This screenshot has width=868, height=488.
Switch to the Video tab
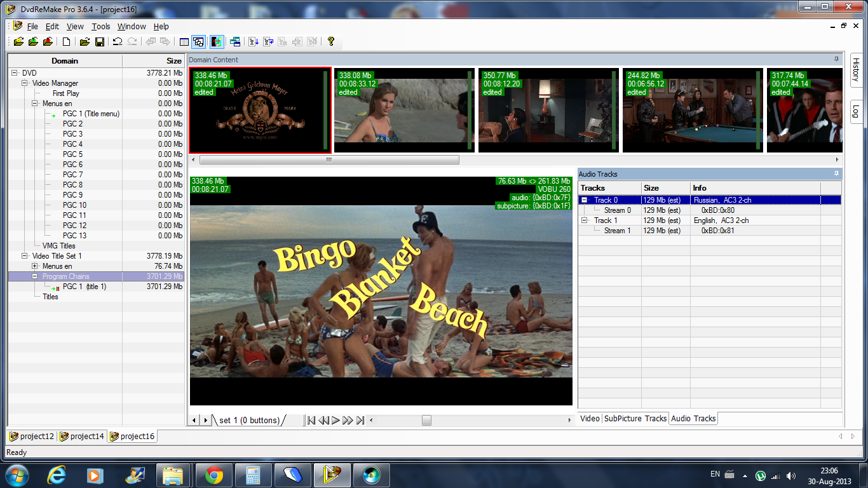(x=590, y=419)
